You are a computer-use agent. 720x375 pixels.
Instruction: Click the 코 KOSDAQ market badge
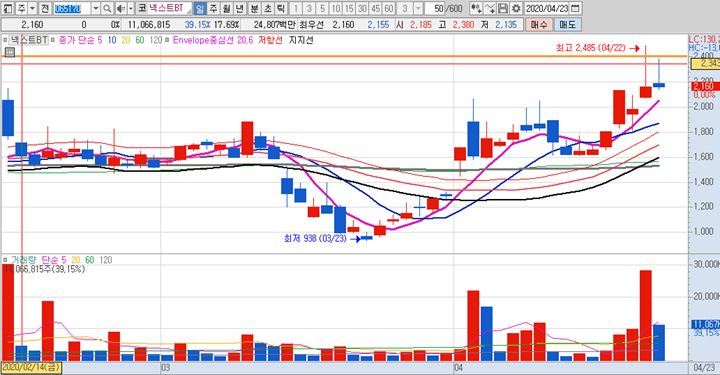(x=142, y=8)
